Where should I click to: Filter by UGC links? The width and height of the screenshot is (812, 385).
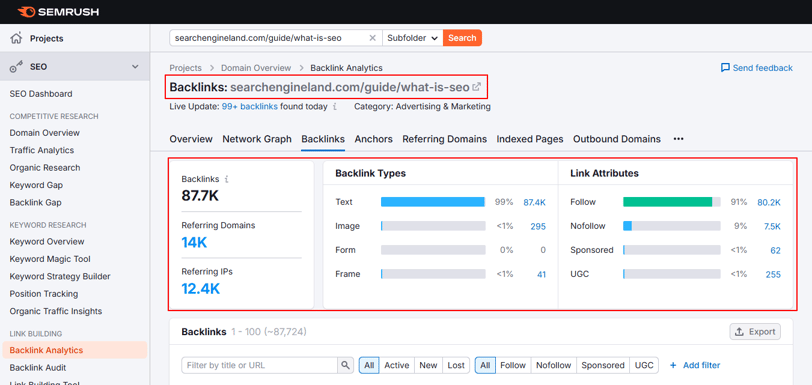645,365
